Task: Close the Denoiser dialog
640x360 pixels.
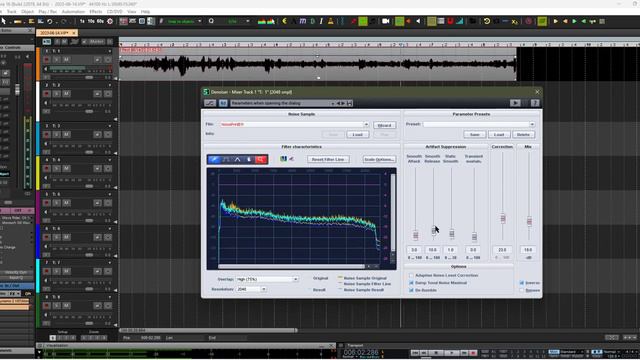Action: [x=537, y=92]
